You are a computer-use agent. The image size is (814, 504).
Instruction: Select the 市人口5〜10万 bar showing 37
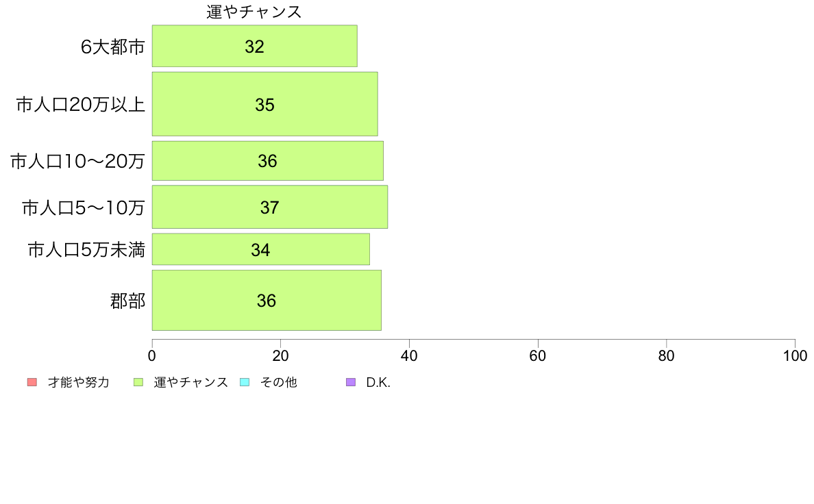tap(269, 207)
